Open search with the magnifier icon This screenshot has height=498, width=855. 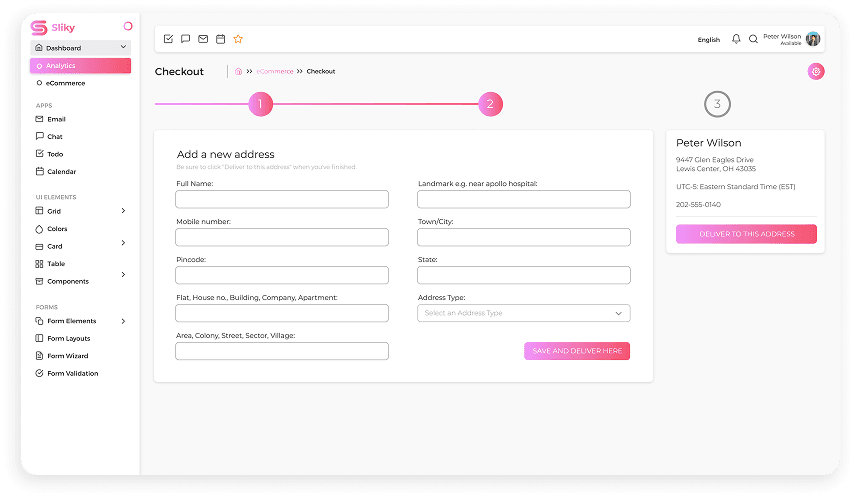click(x=753, y=39)
